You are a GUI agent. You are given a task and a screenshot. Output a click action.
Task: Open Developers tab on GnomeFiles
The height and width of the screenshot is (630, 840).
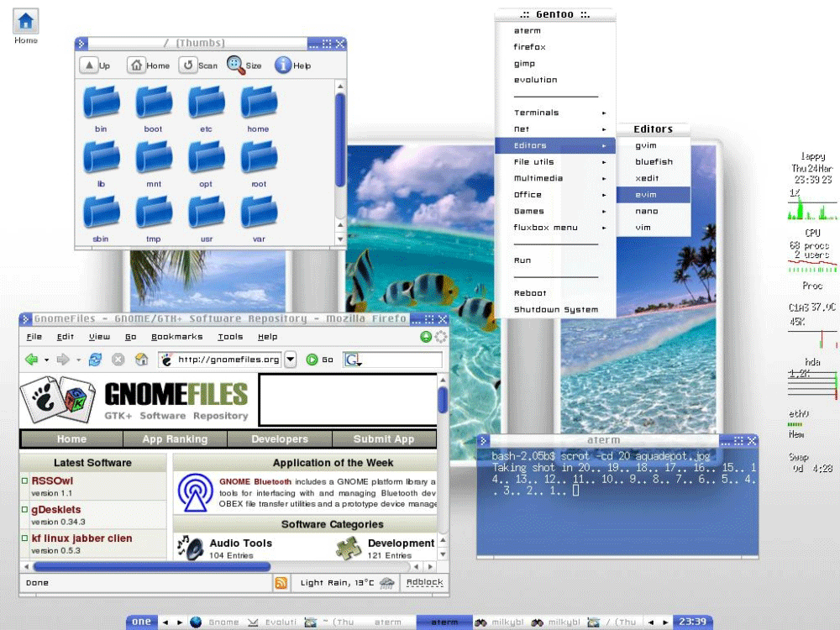pyautogui.click(x=280, y=438)
